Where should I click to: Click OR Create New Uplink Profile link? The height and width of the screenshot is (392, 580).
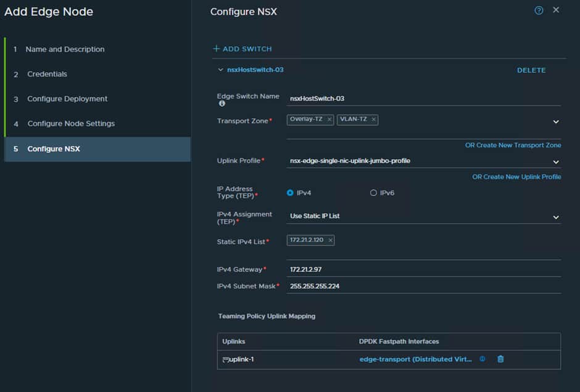[x=516, y=177]
